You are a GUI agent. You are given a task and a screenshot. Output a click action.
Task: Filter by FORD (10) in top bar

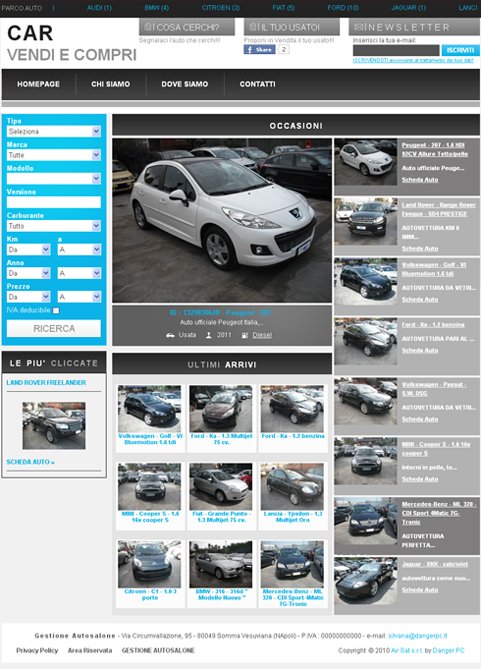point(343,8)
